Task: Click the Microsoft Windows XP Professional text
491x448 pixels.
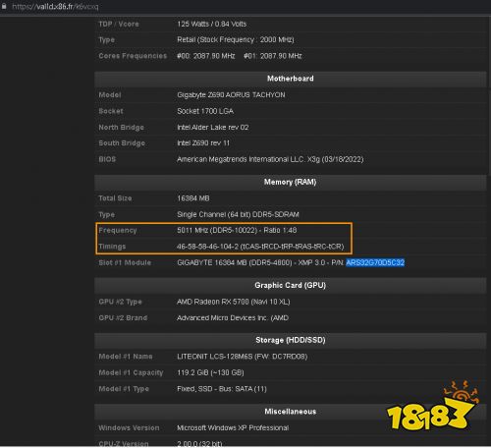Action: (233, 428)
